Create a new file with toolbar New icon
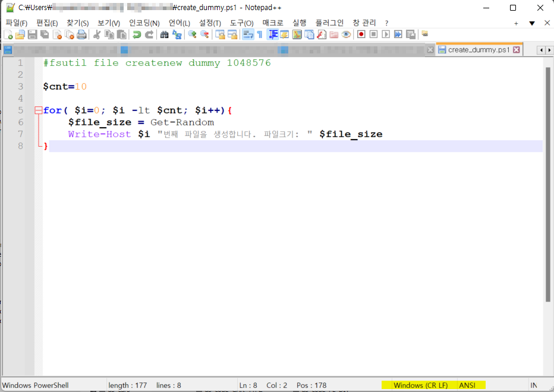 (x=8, y=34)
